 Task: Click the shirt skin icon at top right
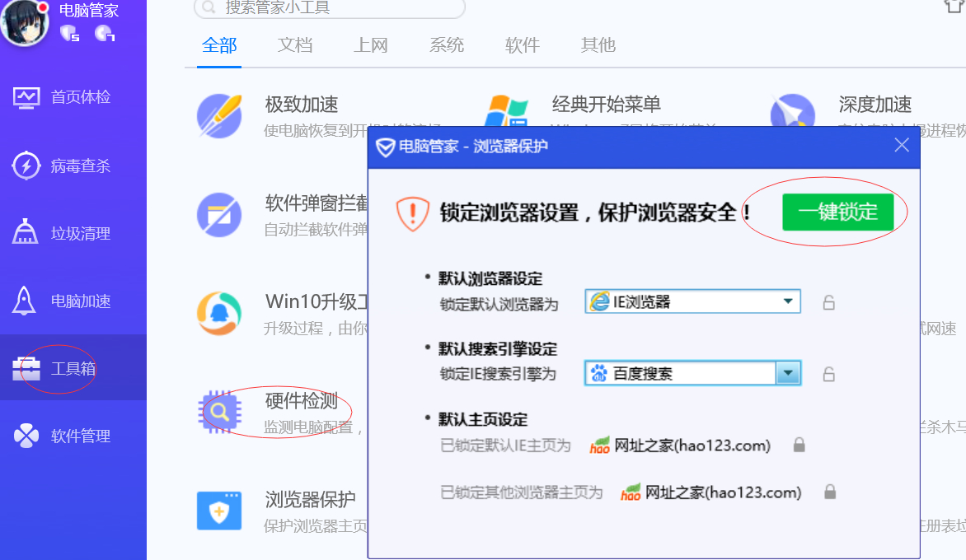(x=954, y=6)
